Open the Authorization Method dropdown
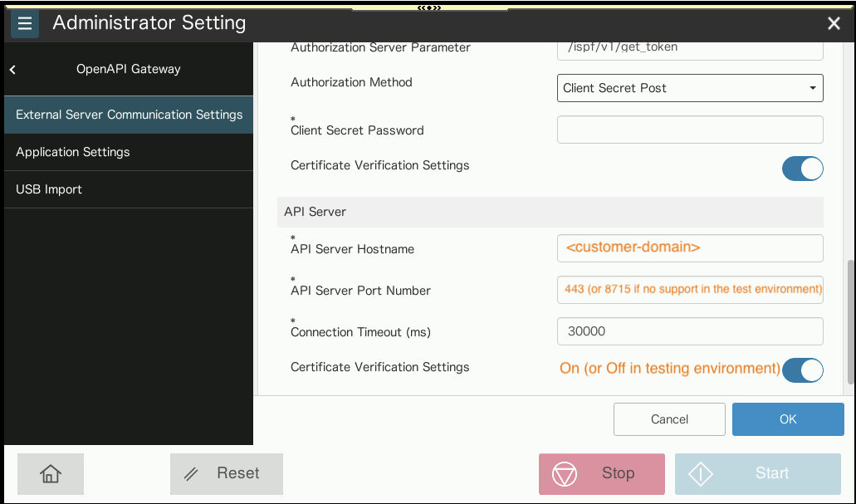Viewport: 856px width, 504px height. 690,88
